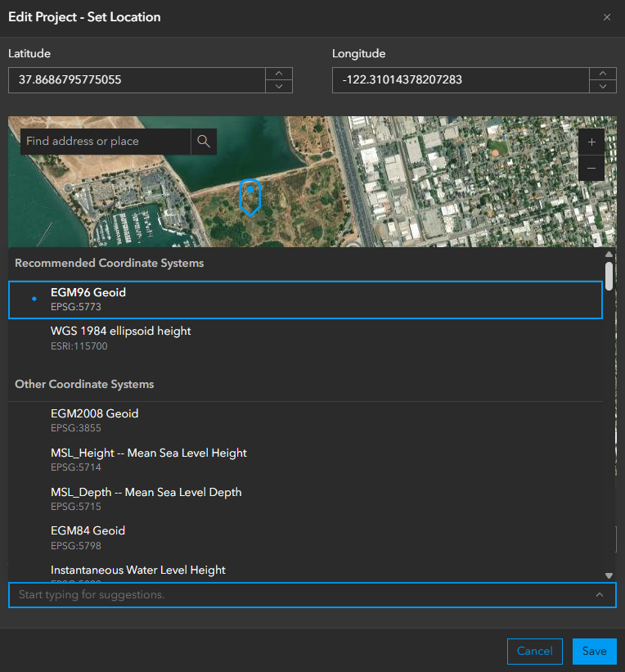This screenshot has width=625, height=672.
Task: Increase Longitude with the up stepper arrow
Action: [602, 74]
